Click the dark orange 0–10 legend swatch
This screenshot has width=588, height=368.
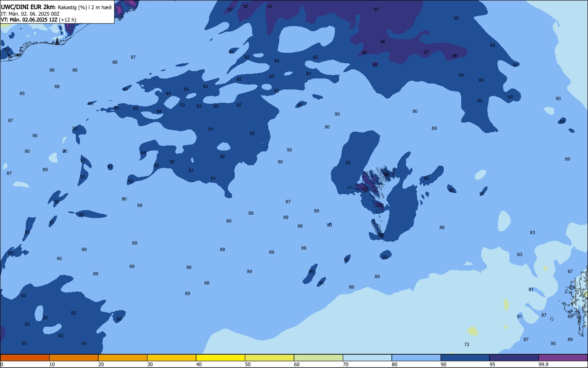pyautogui.click(x=25, y=357)
